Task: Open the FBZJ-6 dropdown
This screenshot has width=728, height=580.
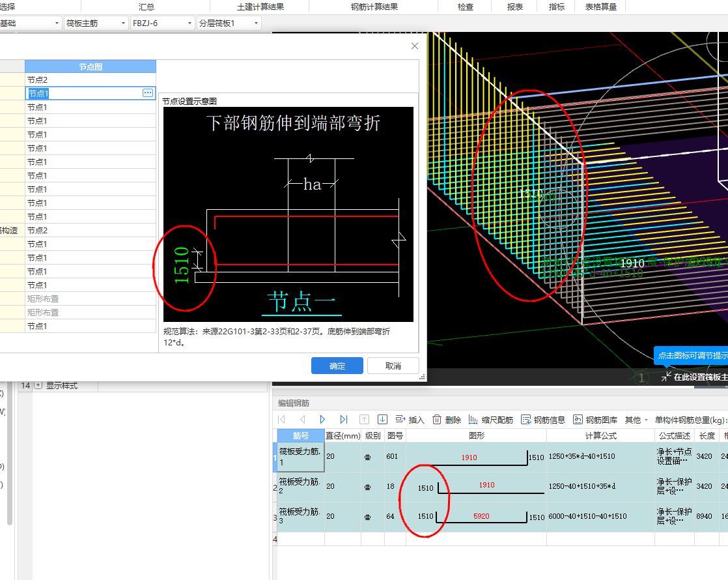Action: tap(162, 23)
